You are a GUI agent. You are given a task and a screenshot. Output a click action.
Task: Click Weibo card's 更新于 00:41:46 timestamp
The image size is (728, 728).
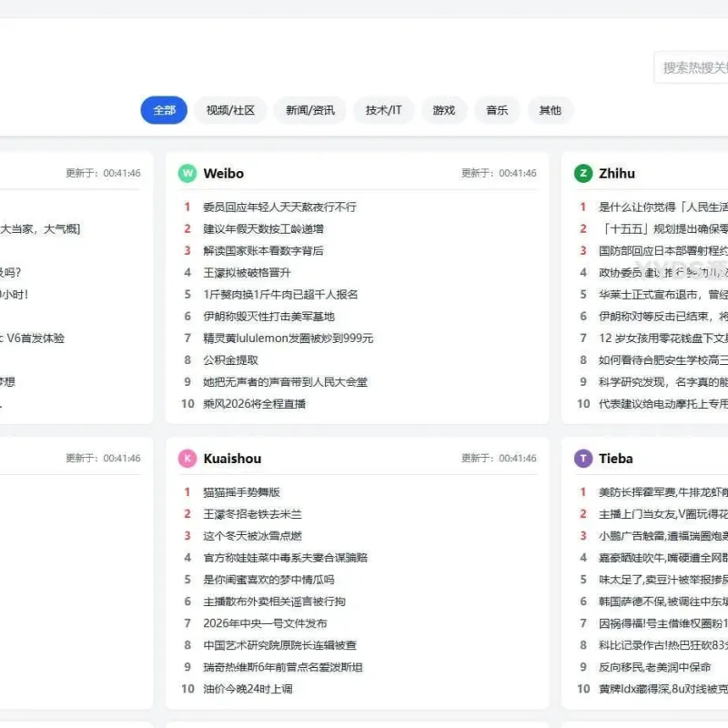point(499,173)
